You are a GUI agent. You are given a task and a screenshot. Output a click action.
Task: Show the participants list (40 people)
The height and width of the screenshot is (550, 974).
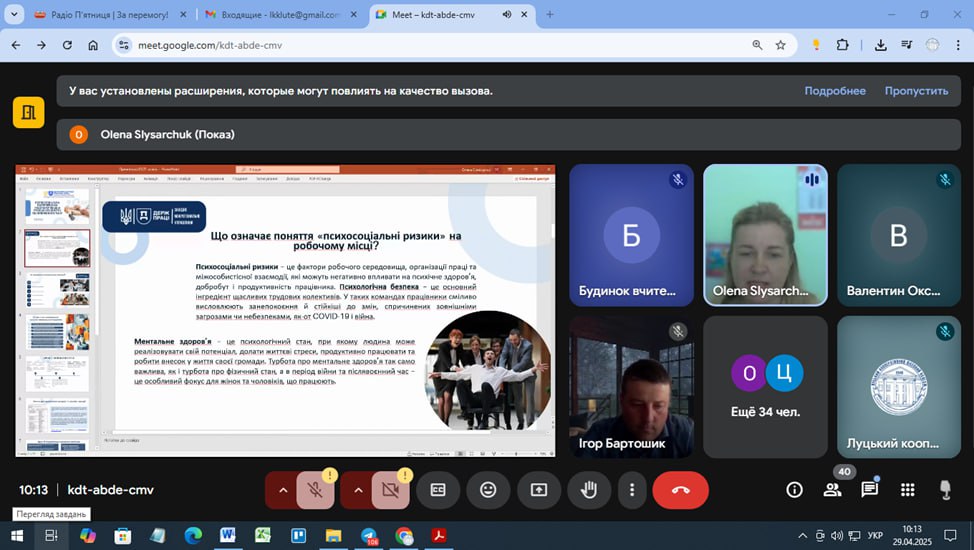pyautogui.click(x=832, y=490)
